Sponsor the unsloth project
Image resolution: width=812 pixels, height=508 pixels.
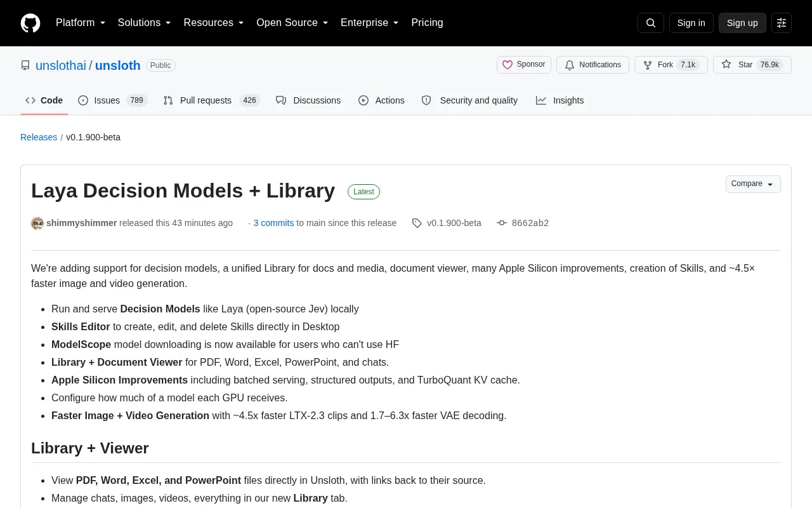coord(524,65)
